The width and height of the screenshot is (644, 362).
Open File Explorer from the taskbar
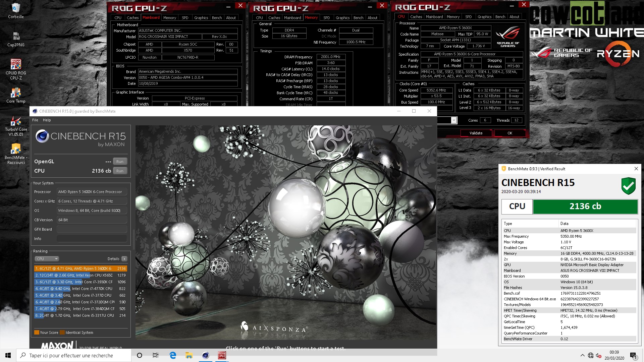pyautogui.click(x=189, y=355)
